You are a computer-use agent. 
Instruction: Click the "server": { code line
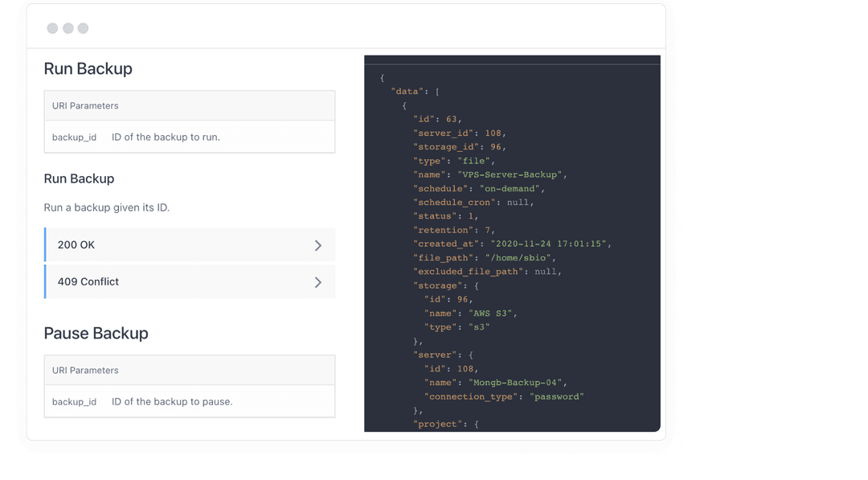443,355
